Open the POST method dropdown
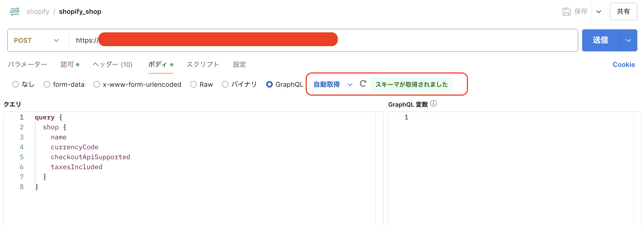The height and width of the screenshot is (225, 644). point(36,40)
